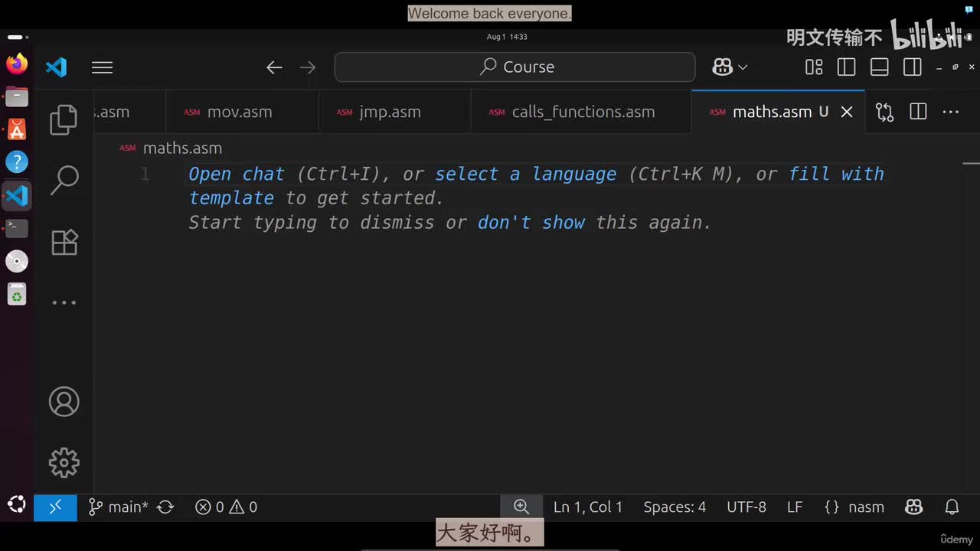This screenshot has height=551, width=980.
Task: Open remote window button in status bar
Action: (55, 507)
